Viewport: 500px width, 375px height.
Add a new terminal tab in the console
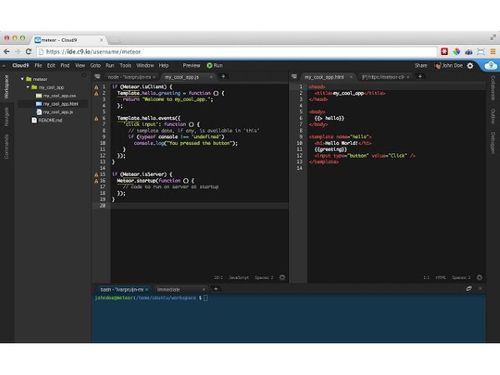tap(216, 289)
